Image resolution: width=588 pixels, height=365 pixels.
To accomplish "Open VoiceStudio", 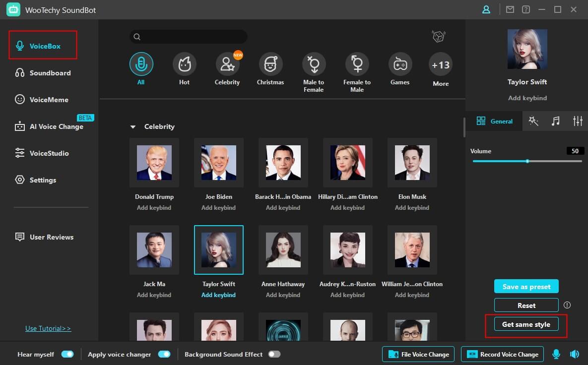I will click(50, 153).
